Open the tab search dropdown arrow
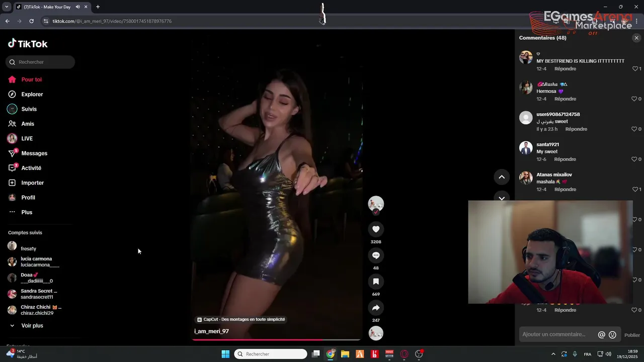644x362 pixels. [x=7, y=7]
